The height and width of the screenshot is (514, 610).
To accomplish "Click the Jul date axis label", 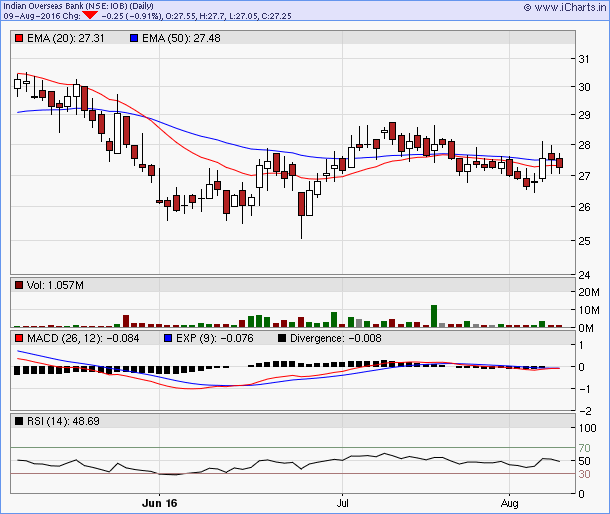I will point(342,503).
